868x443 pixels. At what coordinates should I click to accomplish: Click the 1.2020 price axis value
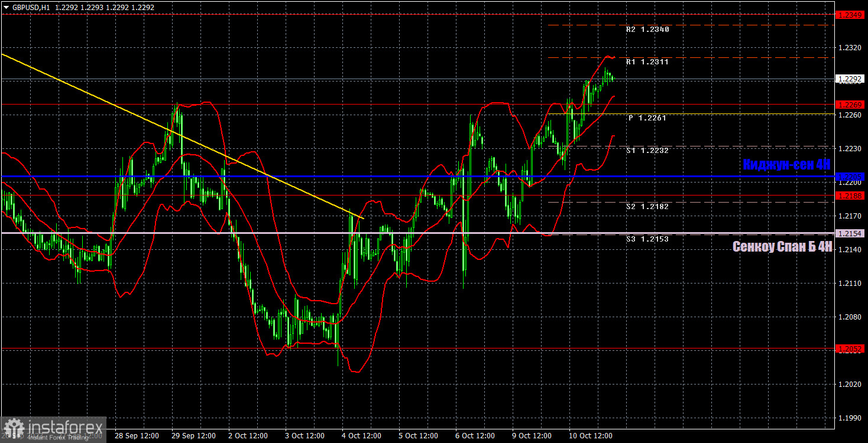click(850, 385)
